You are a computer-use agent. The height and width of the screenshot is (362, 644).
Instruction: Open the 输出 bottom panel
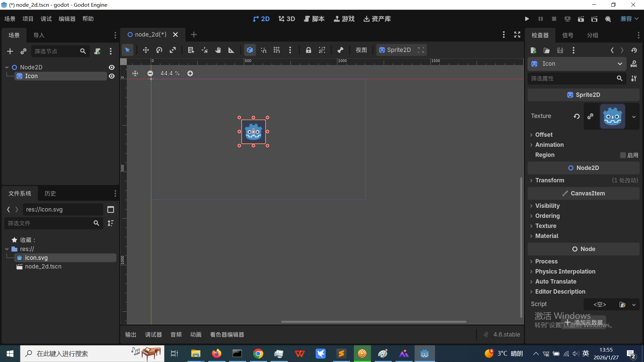[130, 335]
